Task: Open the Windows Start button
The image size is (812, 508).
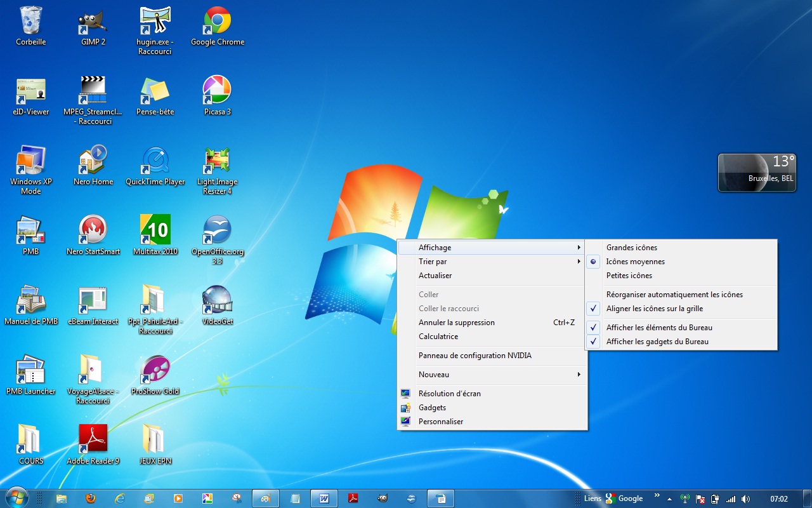Action: point(16,498)
